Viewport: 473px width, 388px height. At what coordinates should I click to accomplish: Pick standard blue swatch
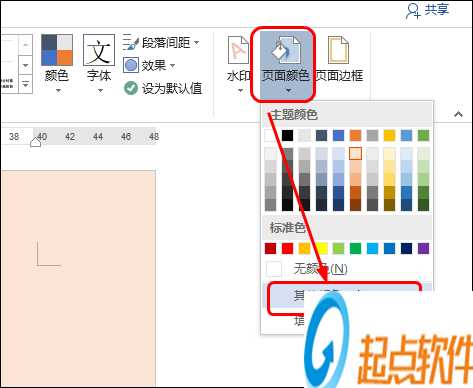pos(389,248)
